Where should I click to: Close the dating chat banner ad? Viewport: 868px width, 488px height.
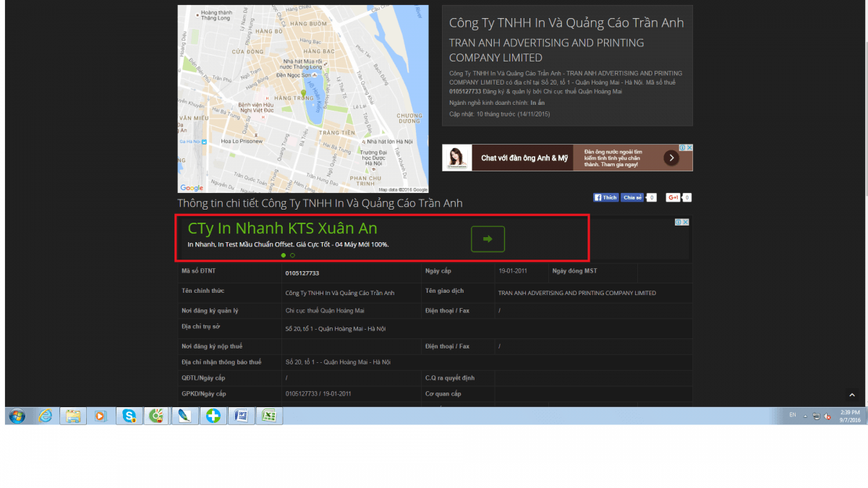point(689,147)
